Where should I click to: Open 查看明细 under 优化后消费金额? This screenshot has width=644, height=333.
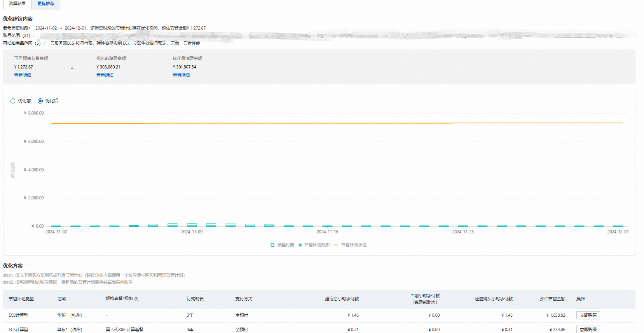point(181,75)
